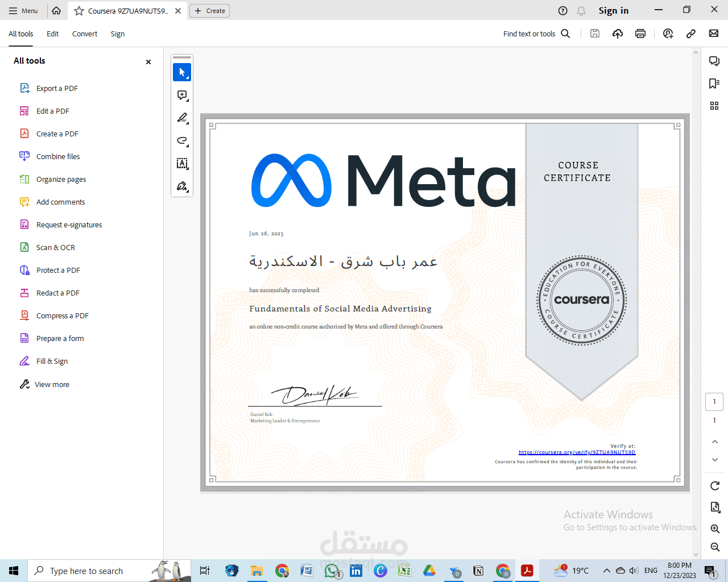Copy a link to the file

coord(691,34)
